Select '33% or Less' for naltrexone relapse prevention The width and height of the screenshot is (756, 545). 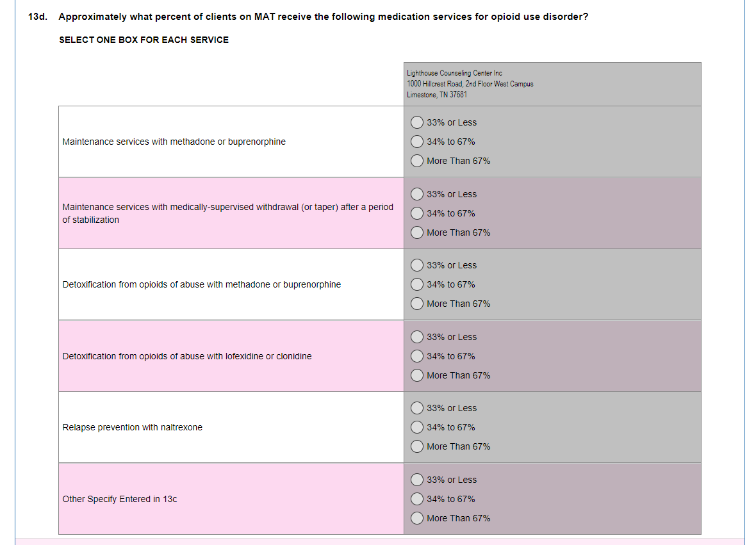click(417, 408)
